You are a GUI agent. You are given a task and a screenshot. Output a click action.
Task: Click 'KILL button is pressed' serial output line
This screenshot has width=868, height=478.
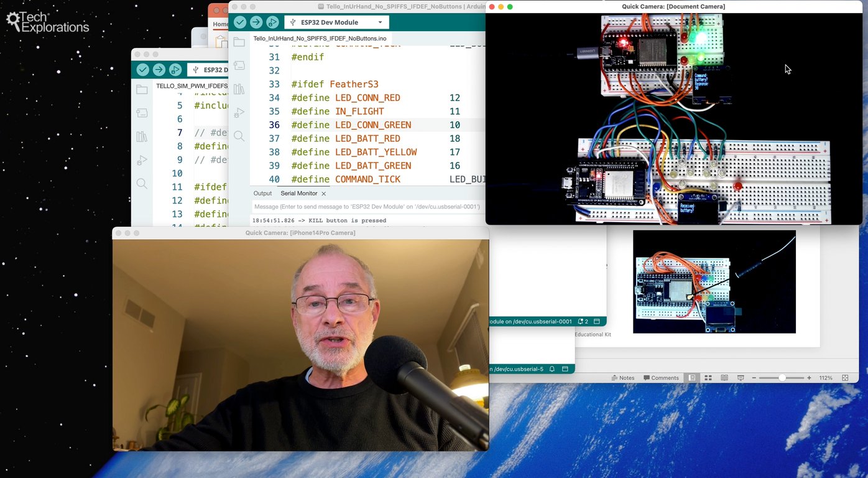(x=319, y=220)
